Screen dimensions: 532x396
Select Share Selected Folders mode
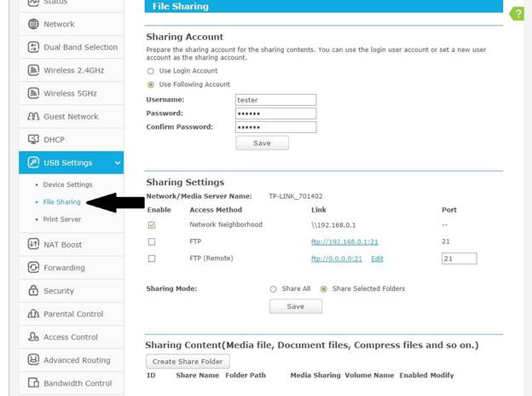coord(324,289)
